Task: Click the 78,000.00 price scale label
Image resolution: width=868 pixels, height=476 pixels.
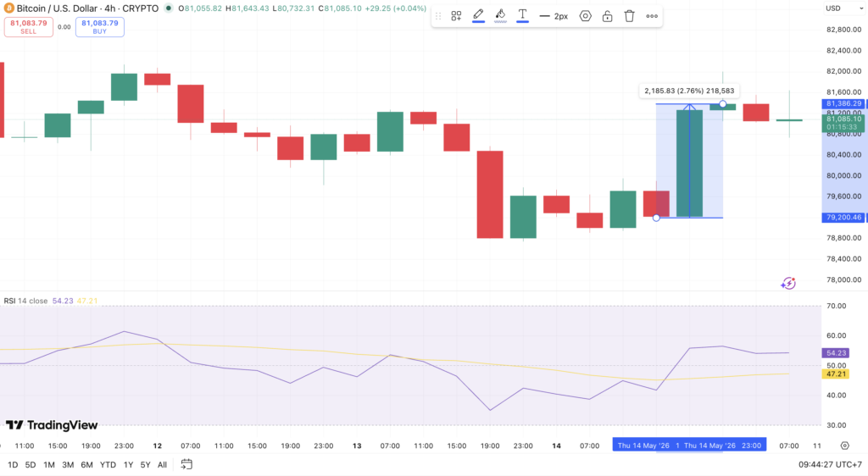Action: [843, 280]
